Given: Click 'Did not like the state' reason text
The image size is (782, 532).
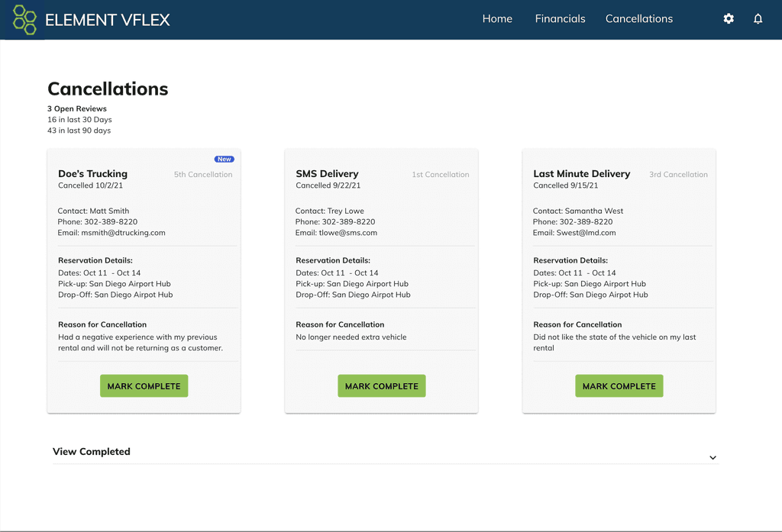Looking at the screenshot, I should click(615, 343).
